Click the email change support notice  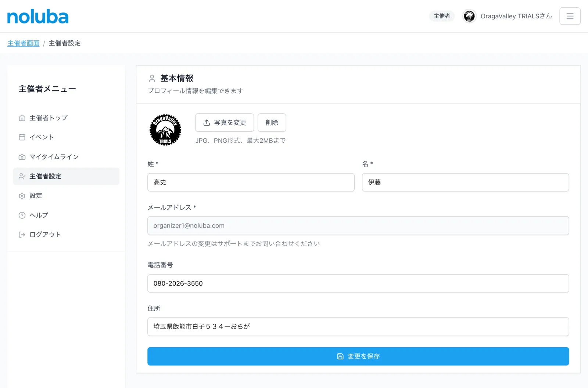coord(234,244)
